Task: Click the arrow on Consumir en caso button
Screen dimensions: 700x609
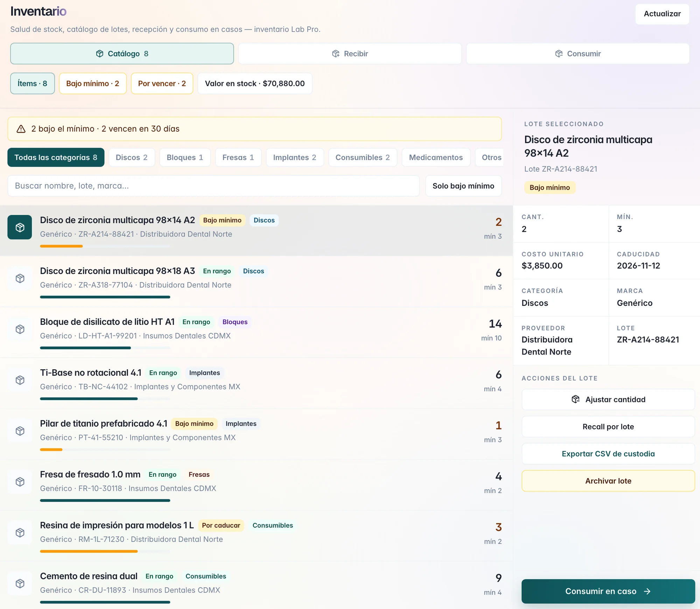Action: coord(647,591)
